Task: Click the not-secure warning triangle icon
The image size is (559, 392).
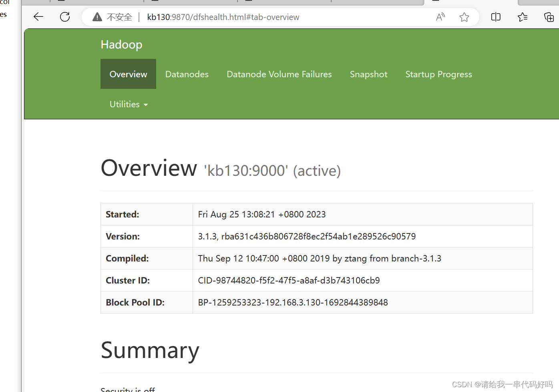Action: click(x=97, y=17)
